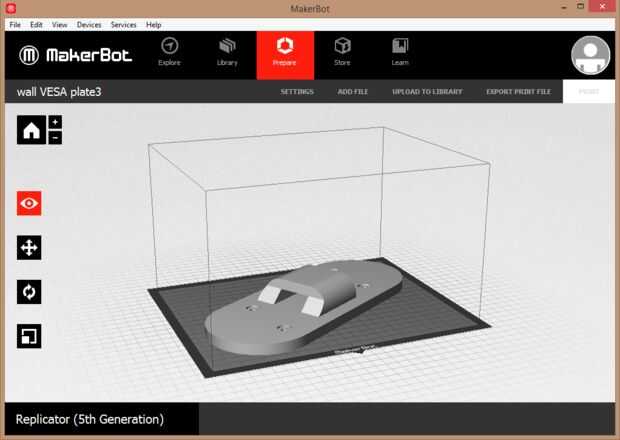The width and height of the screenshot is (620, 440).
Task: Click EXPORT PRINT FILE
Action: [518, 92]
